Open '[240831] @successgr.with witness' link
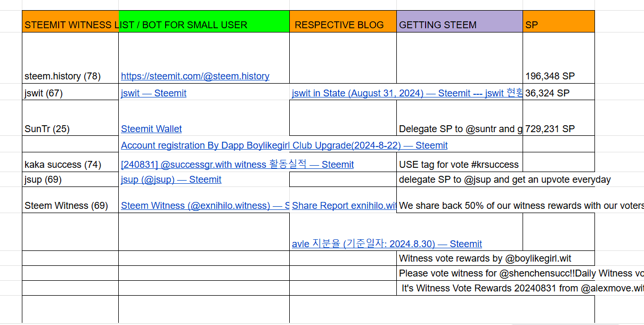644x325 pixels. (x=237, y=165)
